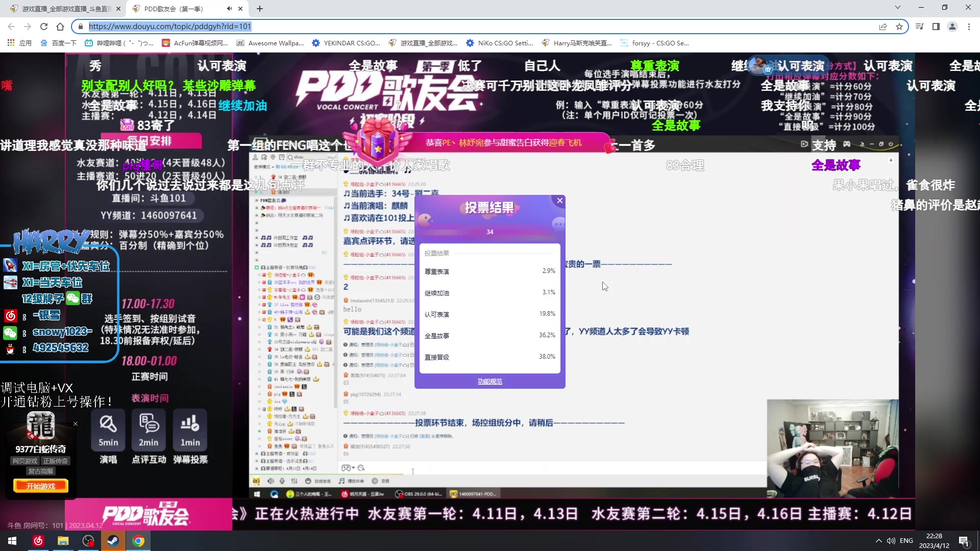
Task: Open the Chrome profile menu
Action: point(952,27)
